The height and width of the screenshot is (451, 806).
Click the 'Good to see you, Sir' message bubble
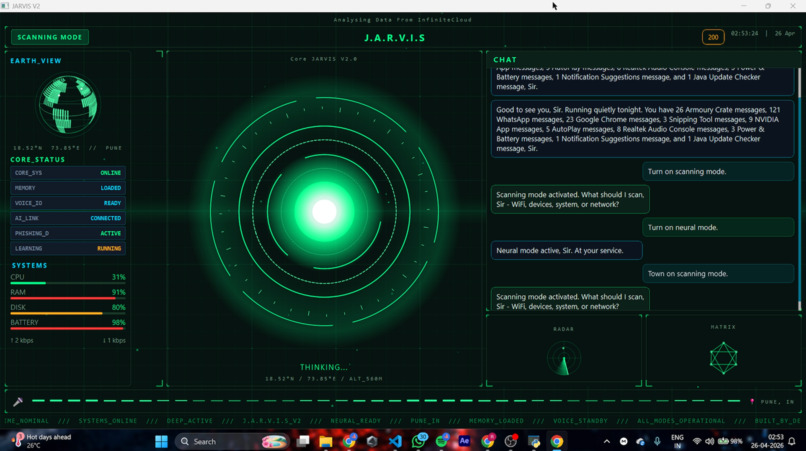pos(643,129)
